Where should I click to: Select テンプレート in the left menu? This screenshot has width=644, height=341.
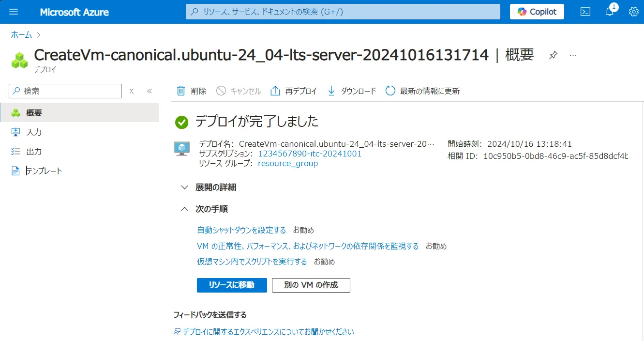coord(44,171)
